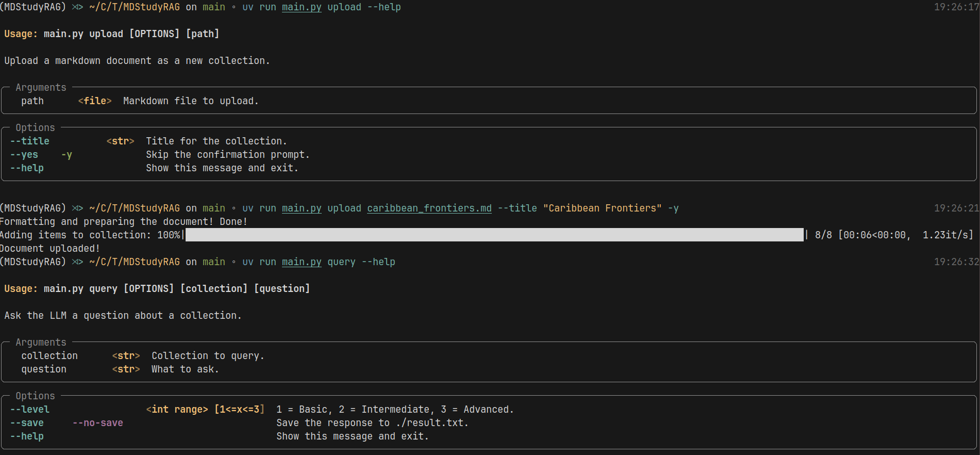Click the underlined caribbean_frontiers.md filename

pos(429,208)
